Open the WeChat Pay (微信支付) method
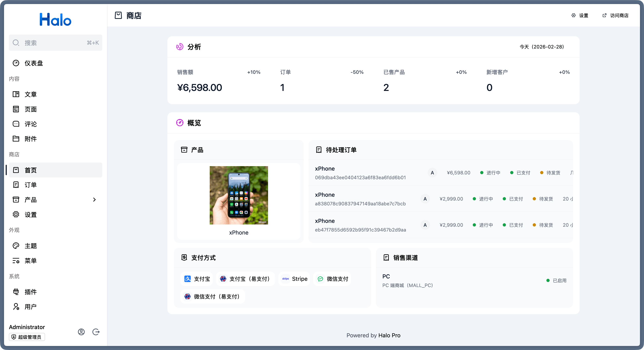 point(332,279)
